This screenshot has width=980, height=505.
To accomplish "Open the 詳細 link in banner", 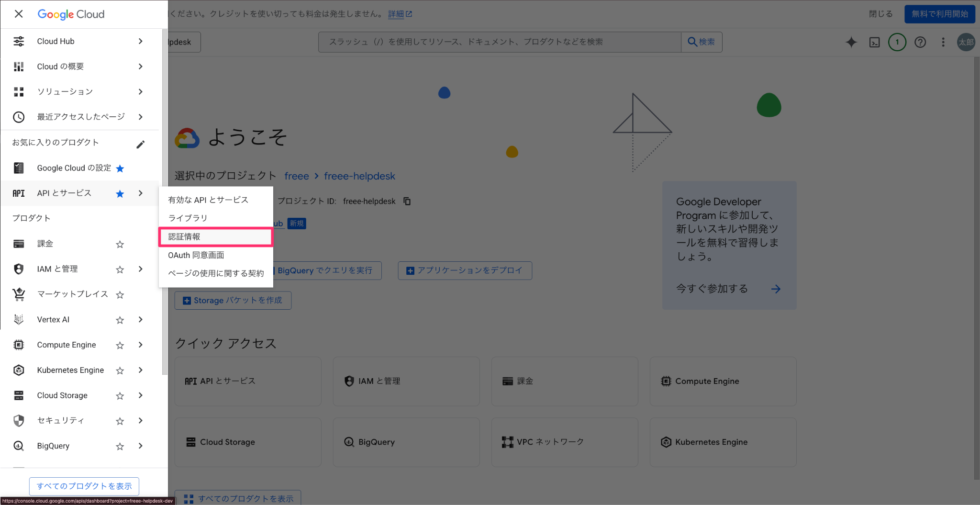I will (400, 14).
